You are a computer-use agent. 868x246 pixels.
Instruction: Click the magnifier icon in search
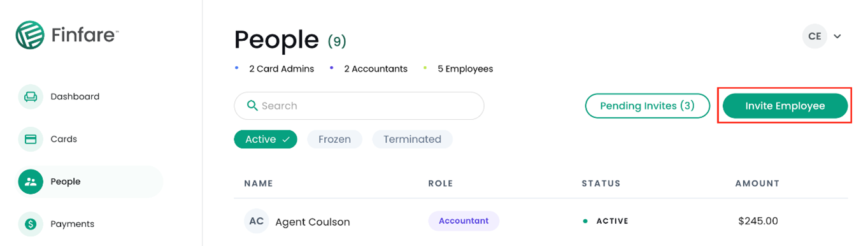(252, 106)
